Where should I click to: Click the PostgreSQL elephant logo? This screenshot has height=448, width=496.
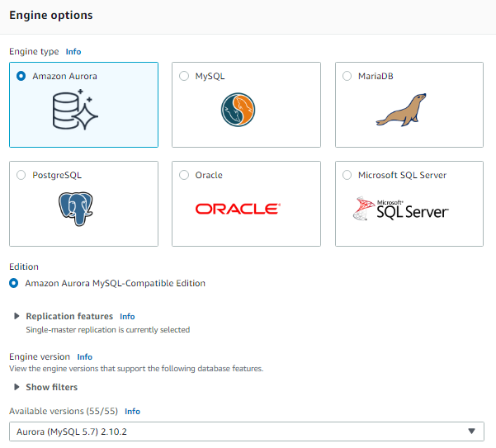coord(76,209)
